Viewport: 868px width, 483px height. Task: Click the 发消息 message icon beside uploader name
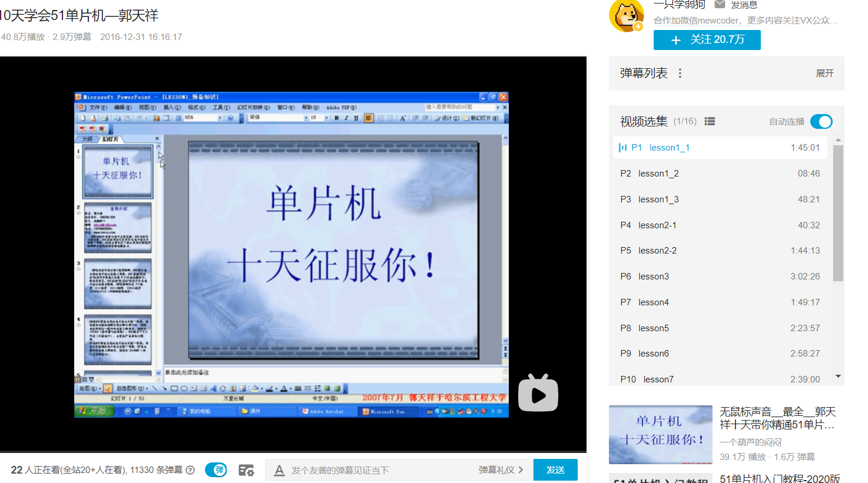point(720,5)
